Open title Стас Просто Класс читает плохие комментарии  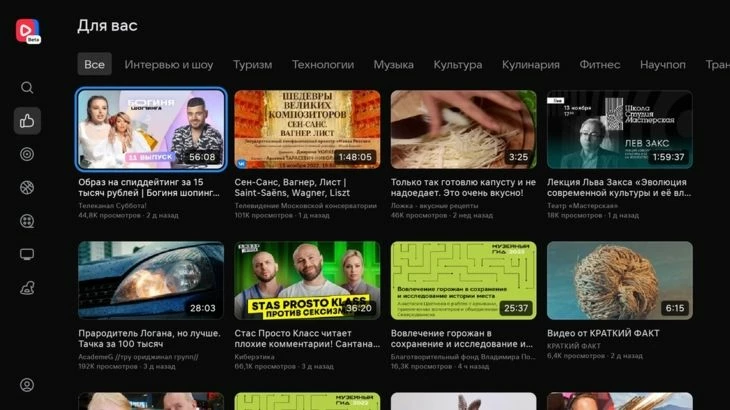307,338
